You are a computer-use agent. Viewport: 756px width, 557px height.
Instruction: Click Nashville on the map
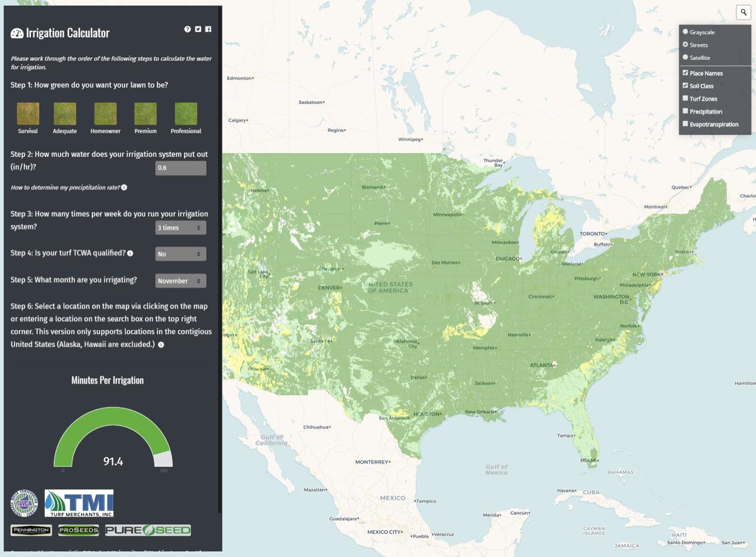pos(518,335)
